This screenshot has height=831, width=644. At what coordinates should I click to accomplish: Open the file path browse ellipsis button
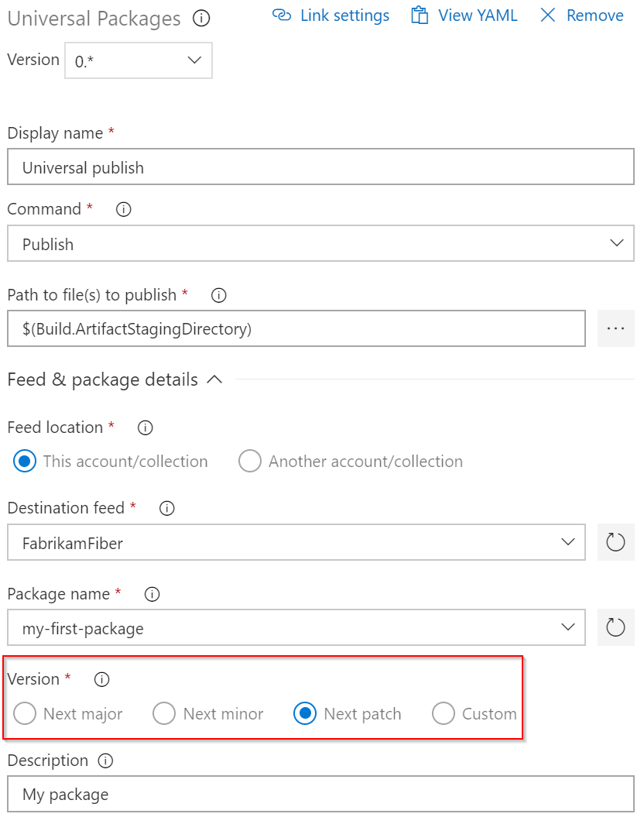tap(615, 328)
